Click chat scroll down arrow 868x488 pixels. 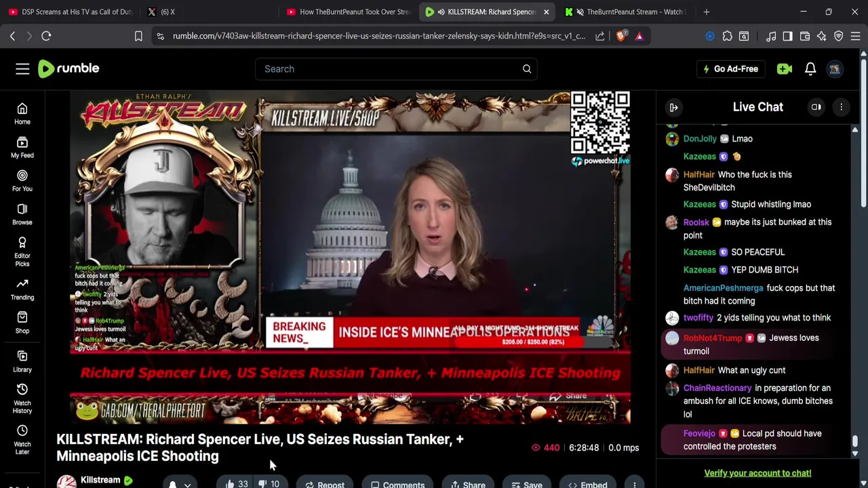[x=855, y=453]
